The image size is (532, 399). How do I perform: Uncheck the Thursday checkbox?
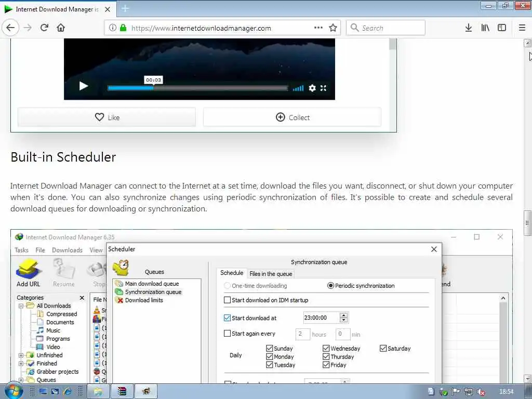coord(326,356)
